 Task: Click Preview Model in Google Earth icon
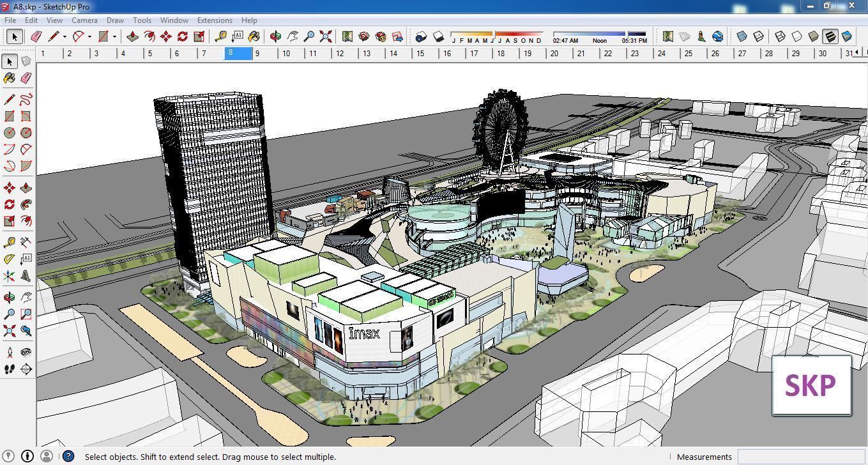tap(718, 37)
